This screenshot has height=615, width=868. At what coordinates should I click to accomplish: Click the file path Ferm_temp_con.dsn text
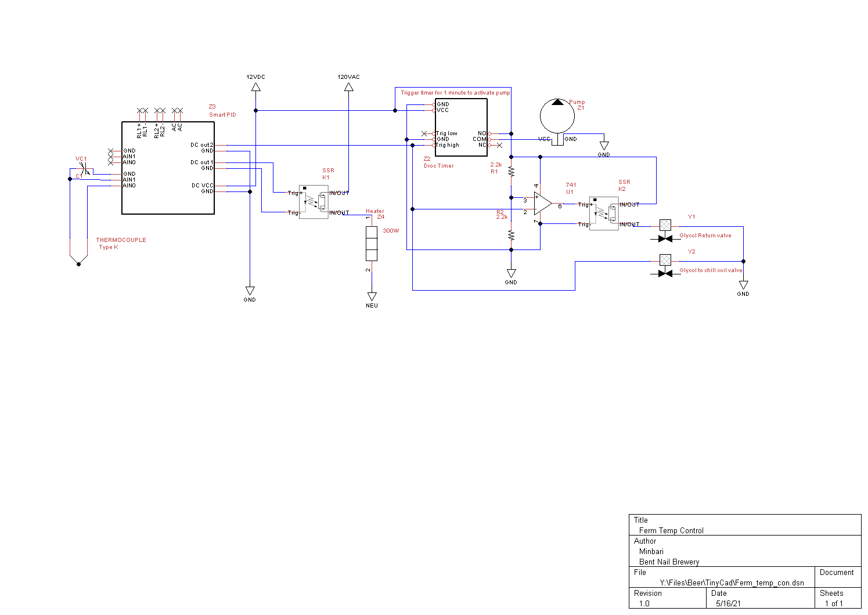pos(732,583)
